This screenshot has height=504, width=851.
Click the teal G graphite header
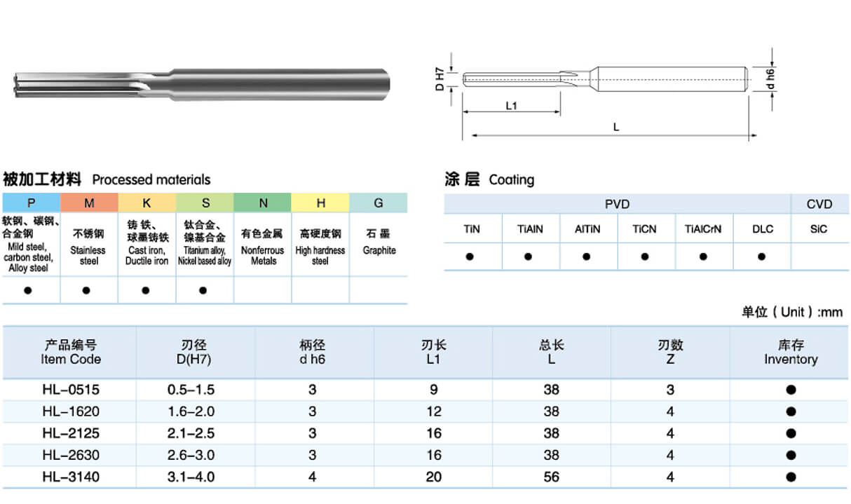pos(379,203)
